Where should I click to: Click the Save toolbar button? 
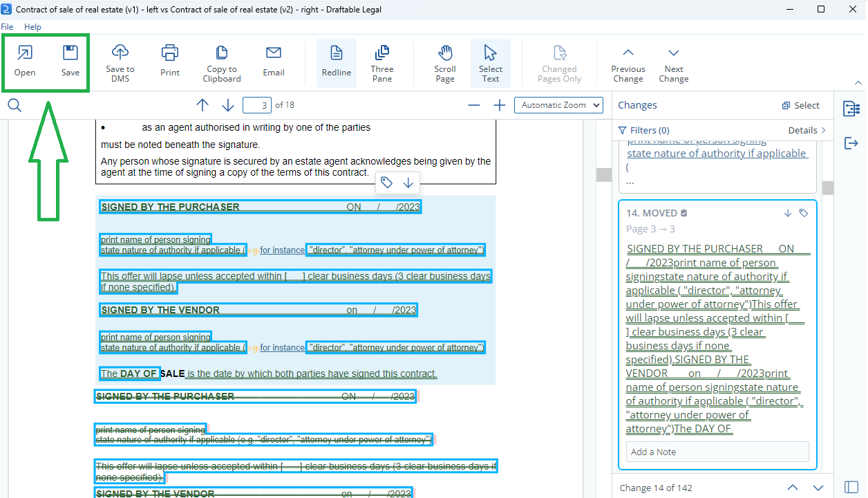tap(70, 61)
